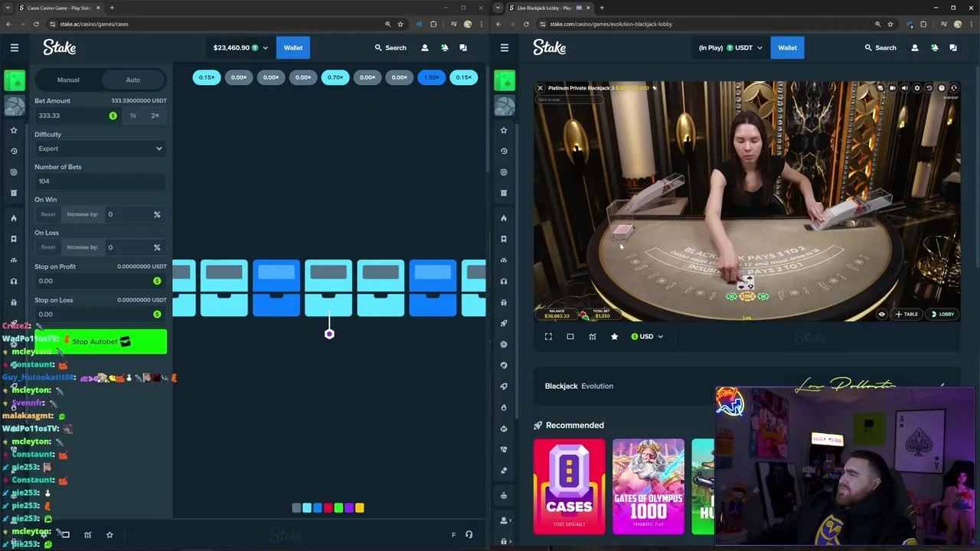Viewport: 980px width, 551px height.
Task: Click + TABLE button on blackjack video
Action: tap(906, 314)
